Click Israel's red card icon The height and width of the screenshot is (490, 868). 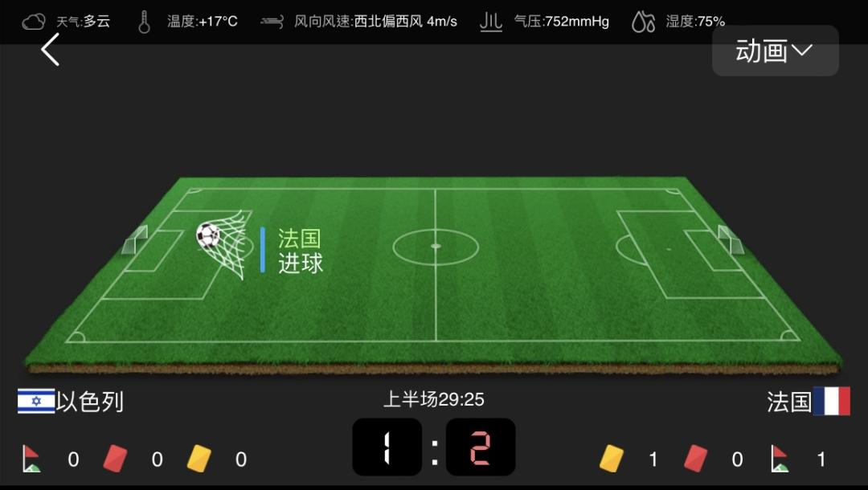(115, 459)
